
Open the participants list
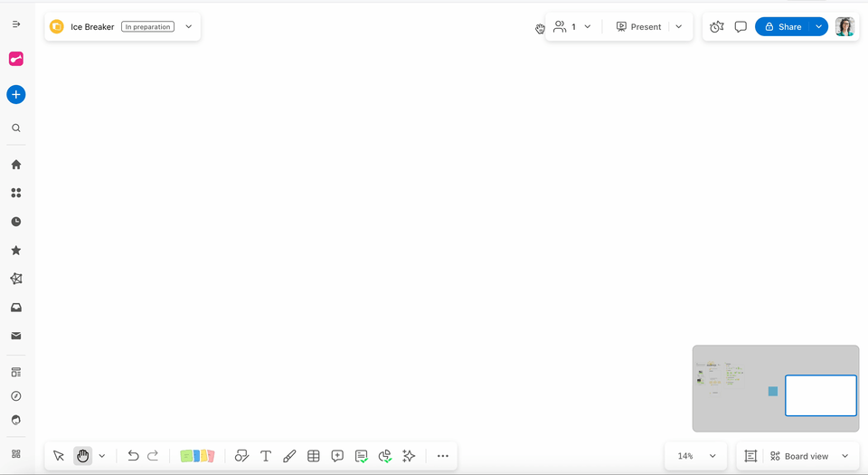[x=564, y=26]
